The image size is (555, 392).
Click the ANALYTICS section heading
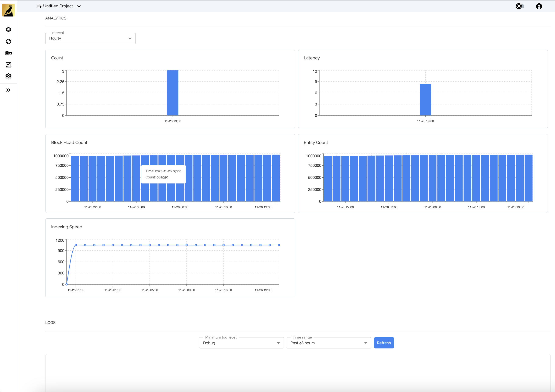pyautogui.click(x=56, y=18)
